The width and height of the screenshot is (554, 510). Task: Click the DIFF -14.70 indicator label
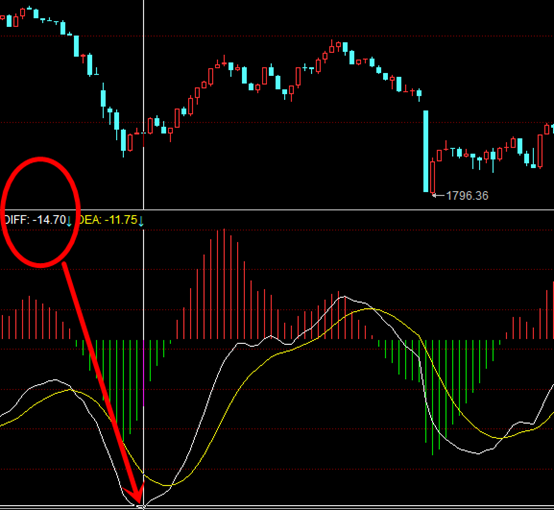click(35, 220)
